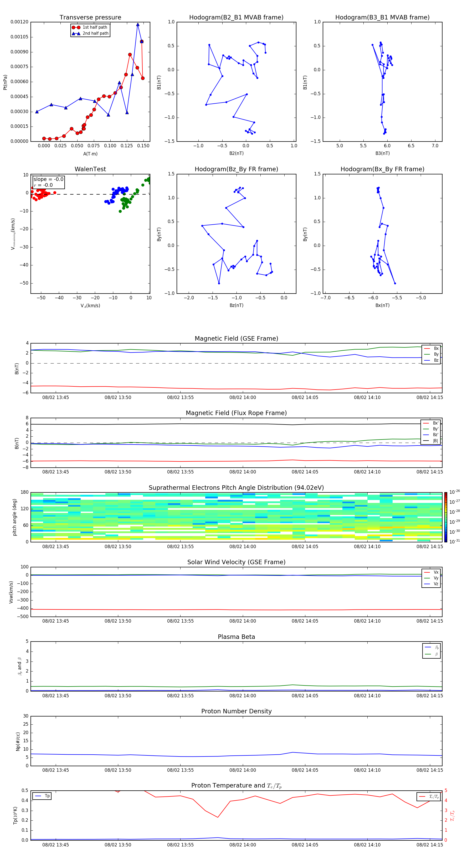
Task: Click the "WalenTest" plot title
Action: [90, 169]
